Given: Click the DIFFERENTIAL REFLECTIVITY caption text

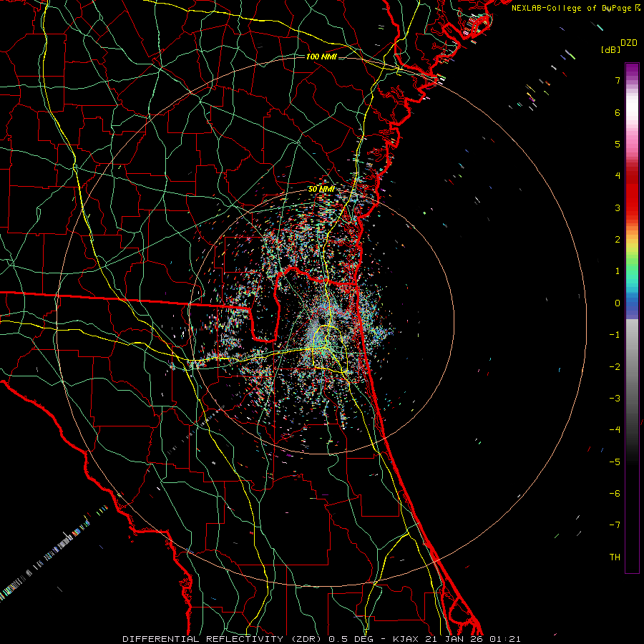Looking at the screenshot, I should [203, 639].
